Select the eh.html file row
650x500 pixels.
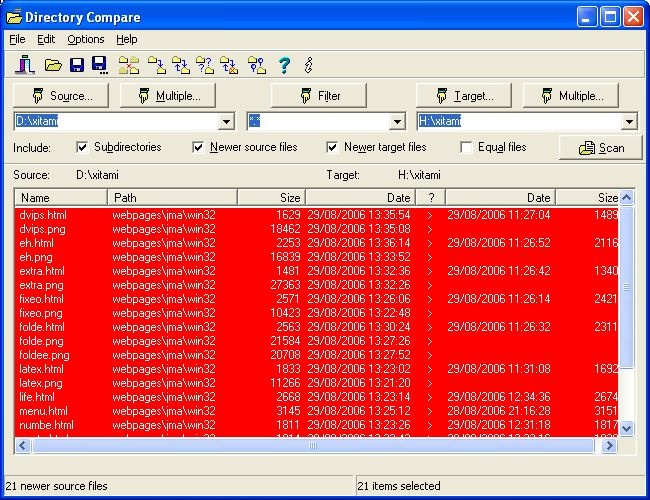click(317, 243)
